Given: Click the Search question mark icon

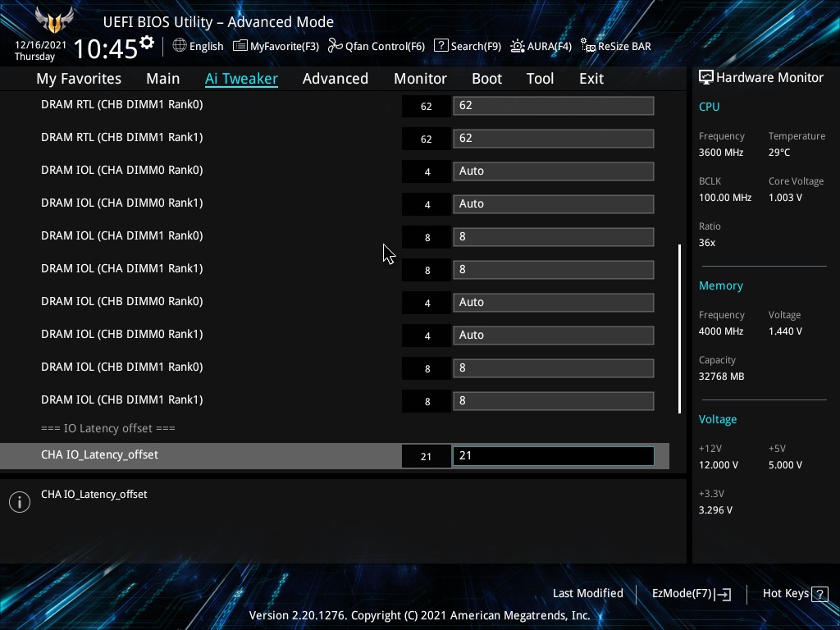Looking at the screenshot, I should (441, 46).
